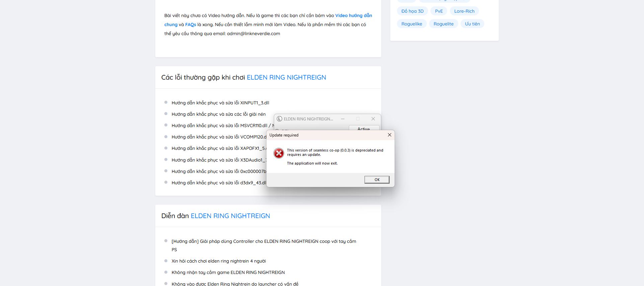
Task: Close the Update required dialog
Action: coord(389,135)
